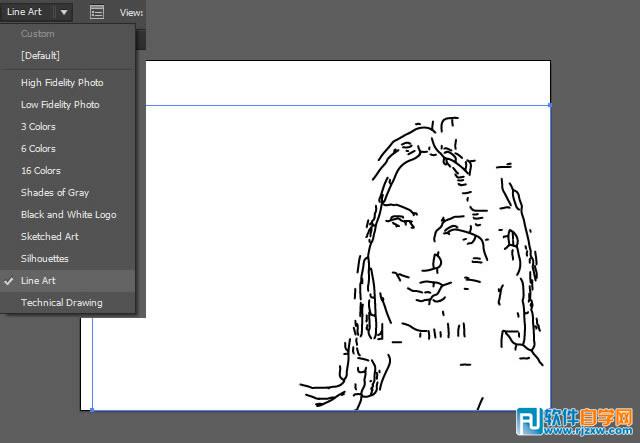Click the top-right bounding box handle
This screenshot has height=443, width=640.
click(x=550, y=105)
